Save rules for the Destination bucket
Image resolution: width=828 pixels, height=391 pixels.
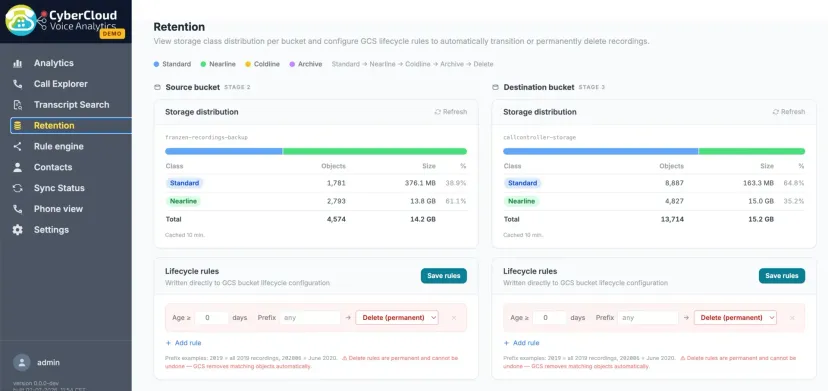click(782, 276)
